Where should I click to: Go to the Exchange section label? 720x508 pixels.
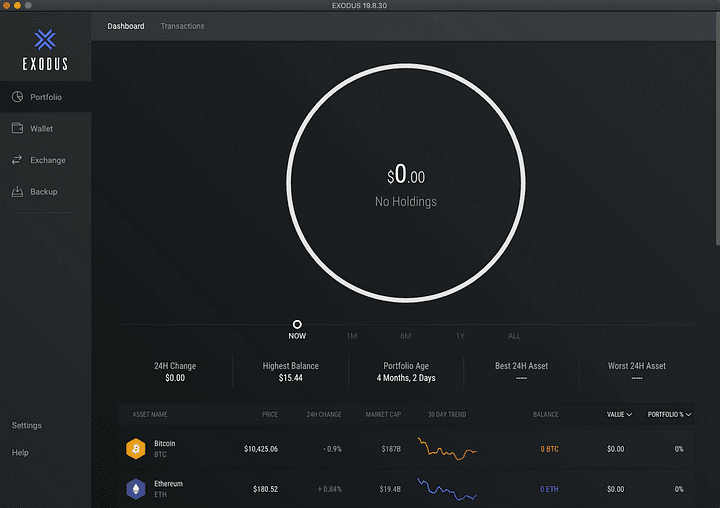click(x=48, y=160)
